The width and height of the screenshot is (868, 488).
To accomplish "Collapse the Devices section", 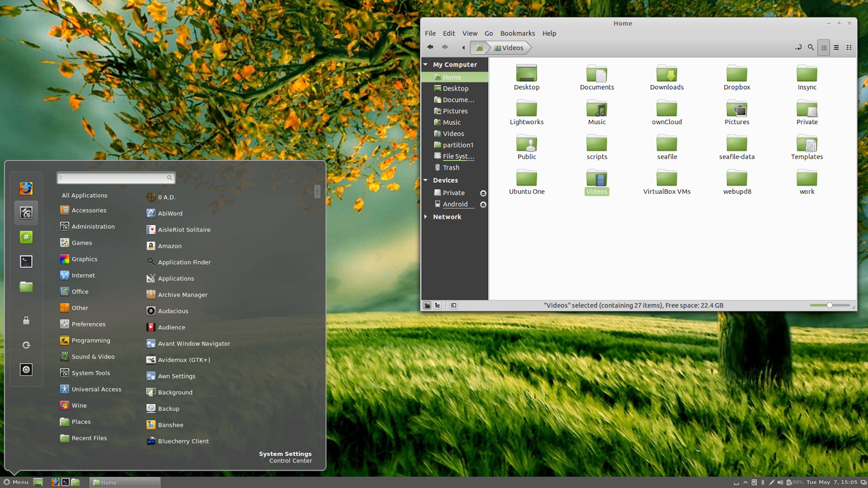I will coord(426,180).
